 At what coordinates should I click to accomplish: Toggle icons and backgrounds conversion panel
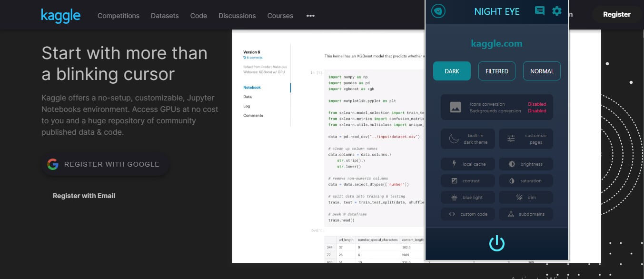pos(497,107)
